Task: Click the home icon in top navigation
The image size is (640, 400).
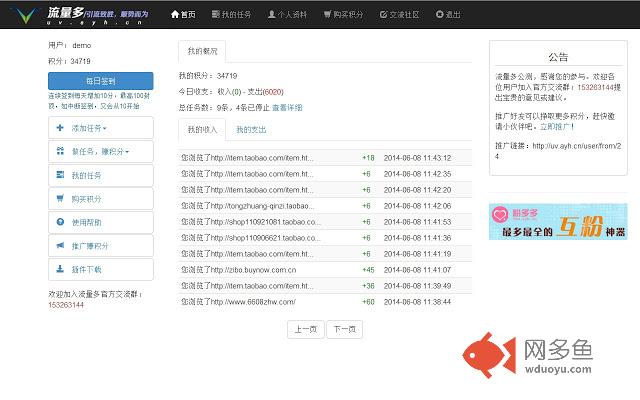Action: [175, 14]
